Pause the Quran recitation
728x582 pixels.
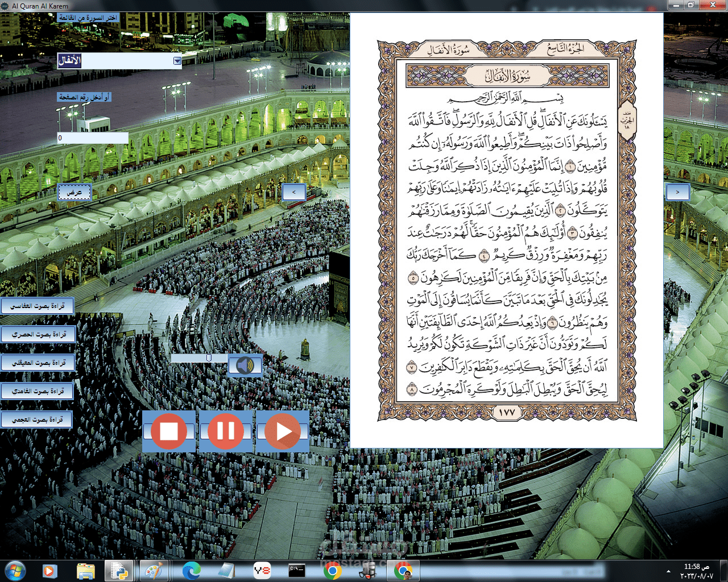[225, 431]
